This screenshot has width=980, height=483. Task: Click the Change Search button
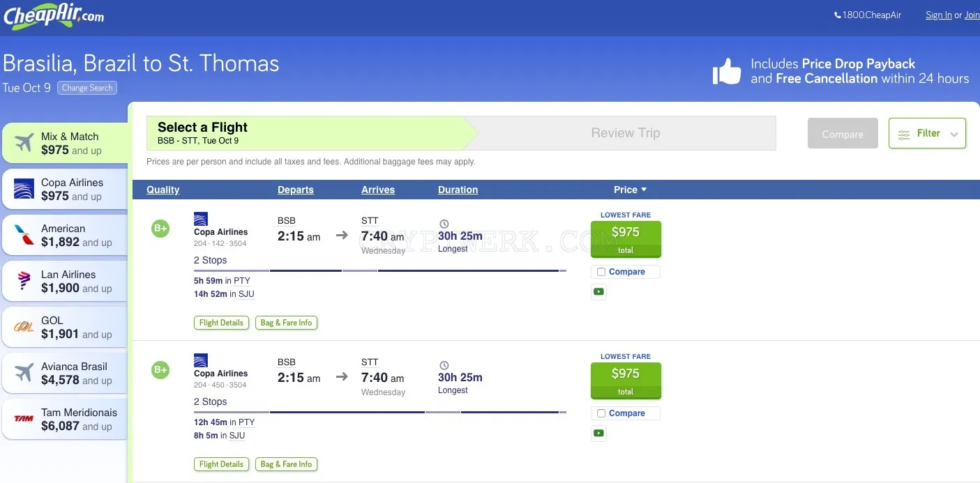point(87,88)
